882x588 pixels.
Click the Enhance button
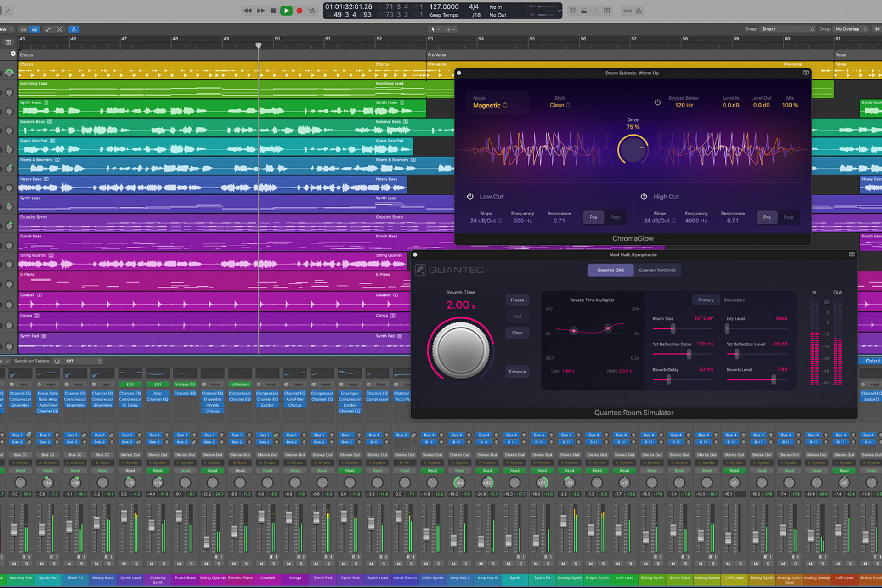point(517,372)
